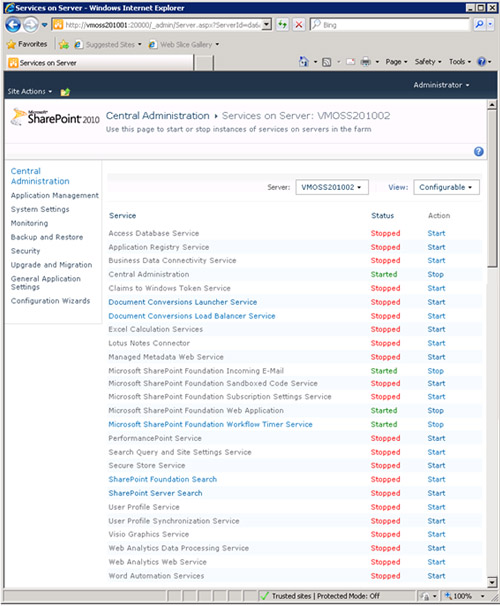Click the Internet Explorer Help icon
Image resolution: width=500 pixels, height=606 pixels.
[481, 62]
